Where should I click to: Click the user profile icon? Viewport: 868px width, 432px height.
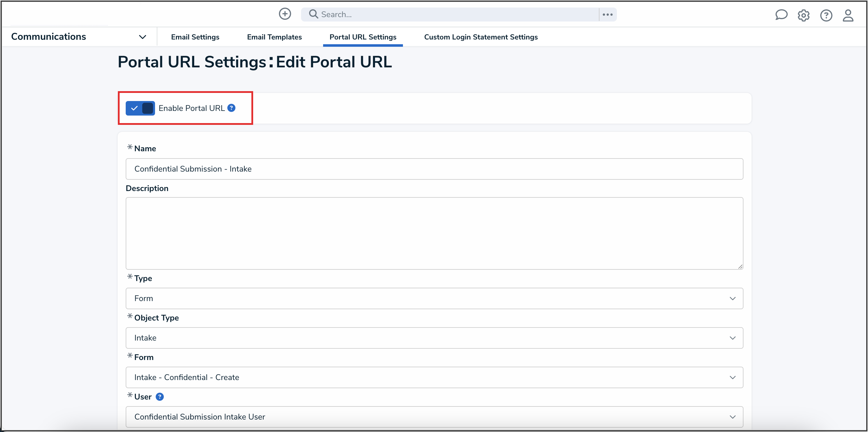pyautogui.click(x=849, y=15)
